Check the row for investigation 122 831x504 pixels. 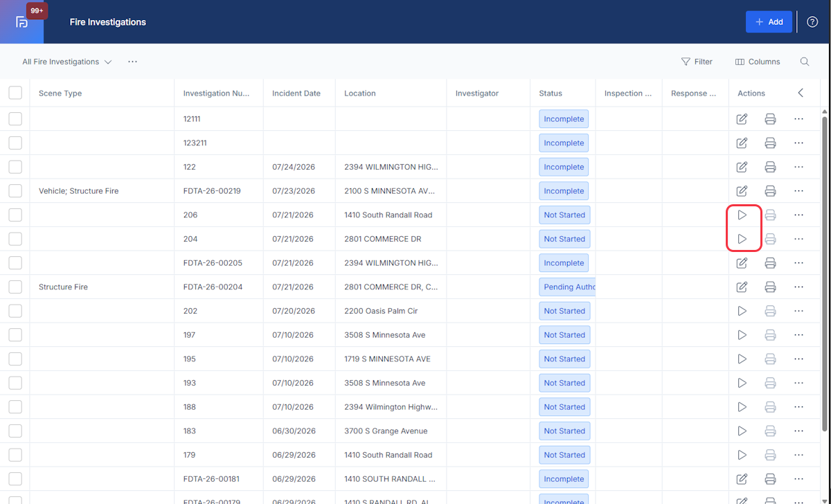pyautogui.click(x=15, y=167)
